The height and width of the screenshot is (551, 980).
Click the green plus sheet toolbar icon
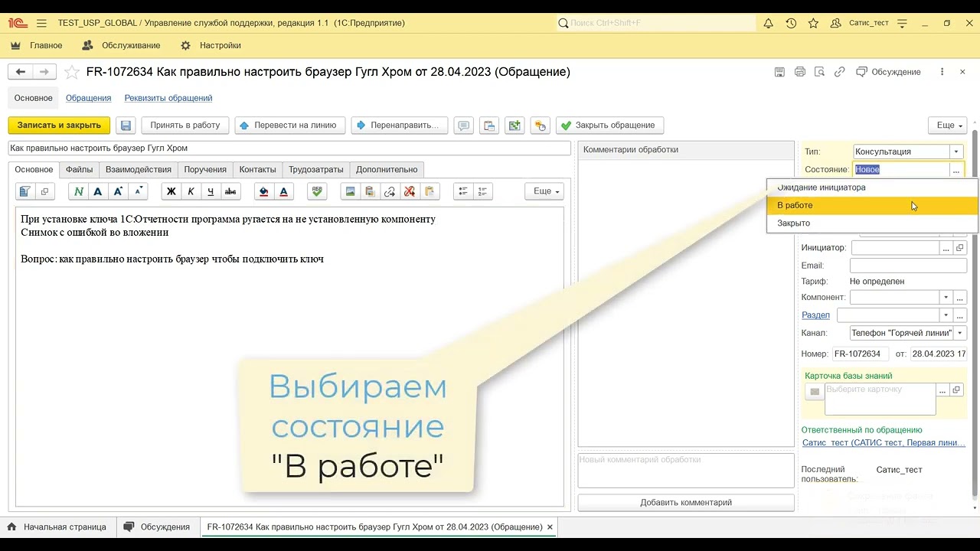[x=514, y=126]
